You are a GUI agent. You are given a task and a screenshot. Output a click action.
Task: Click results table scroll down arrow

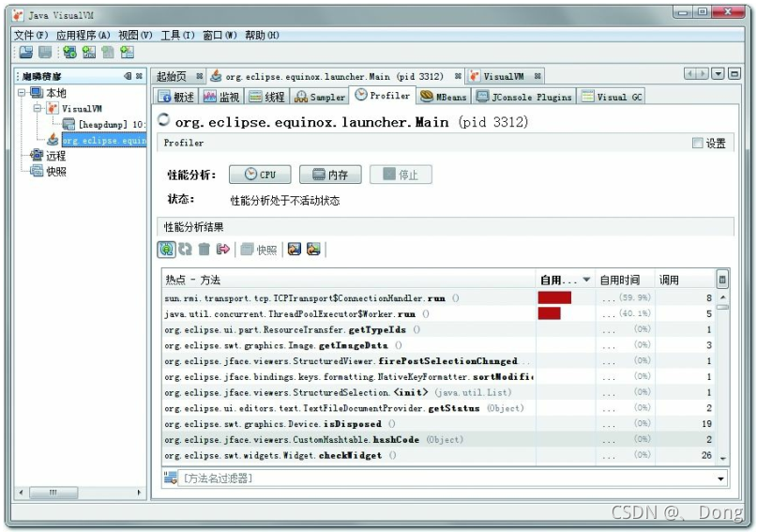pyautogui.click(x=722, y=458)
